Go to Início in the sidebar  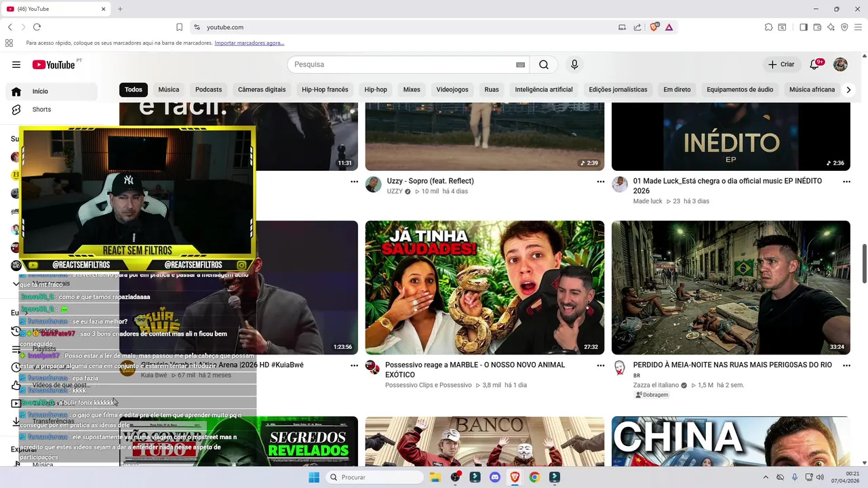coord(52,91)
